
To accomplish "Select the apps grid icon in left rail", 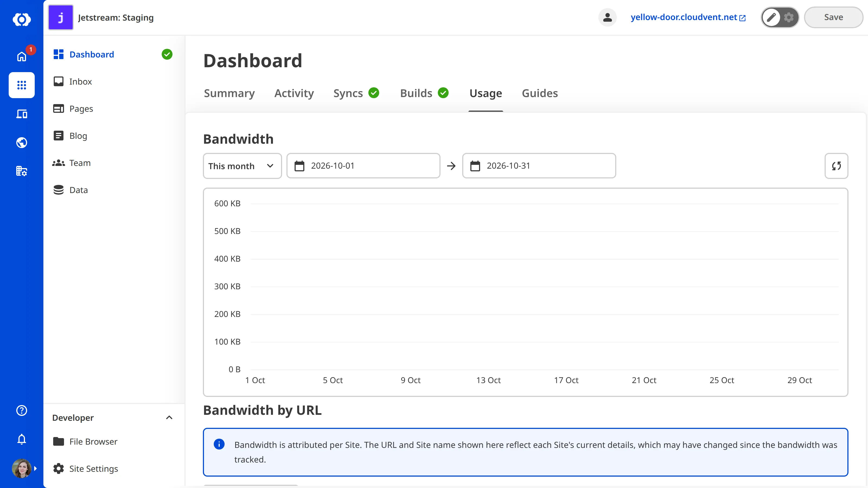I will 22,85.
